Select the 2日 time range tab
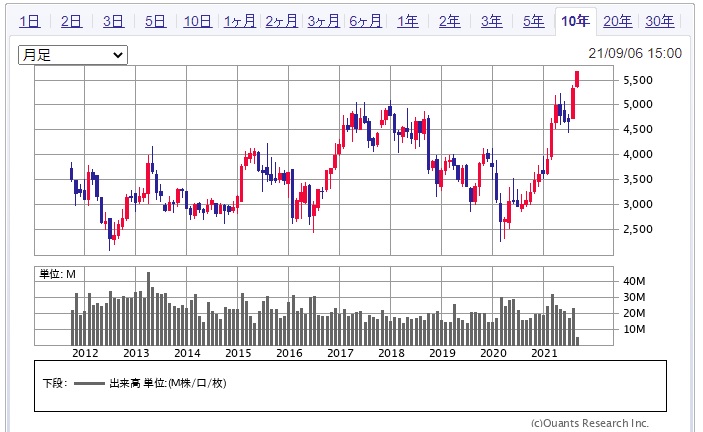The height and width of the screenshot is (432, 703). (71, 21)
